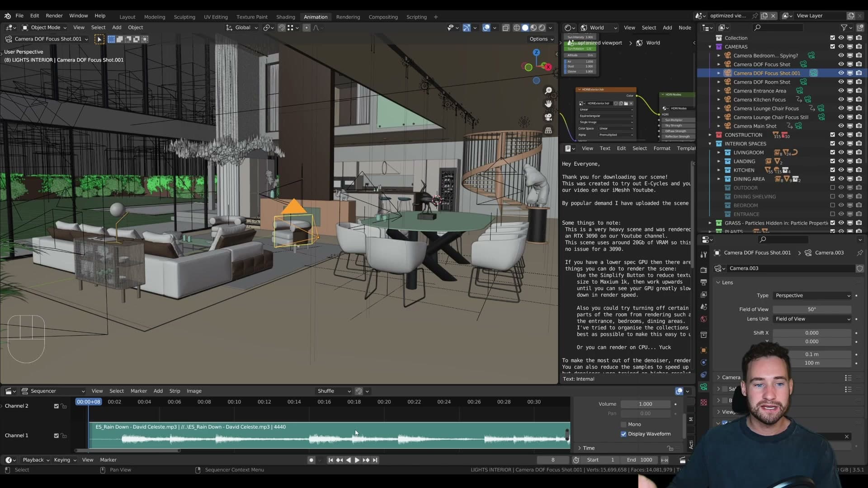Click the Shift X value slider
The width and height of the screenshot is (868, 488).
pyautogui.click(x=812, y=333)
